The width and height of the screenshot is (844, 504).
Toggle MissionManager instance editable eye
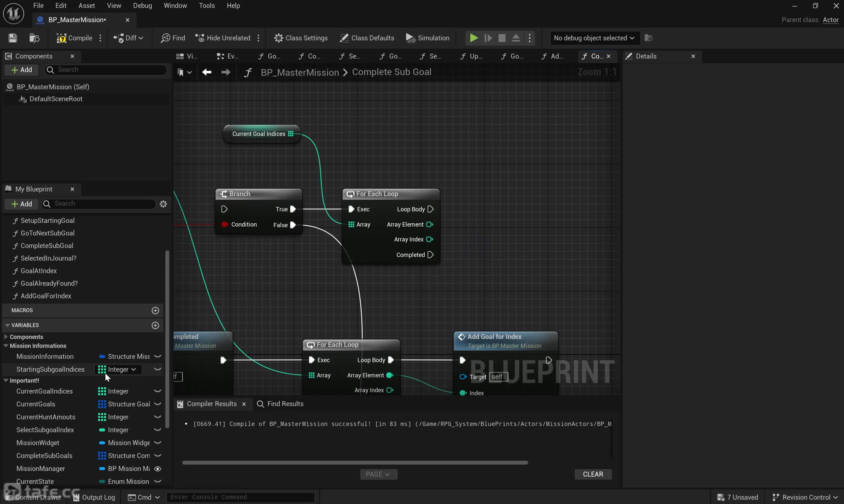point(158,469)
